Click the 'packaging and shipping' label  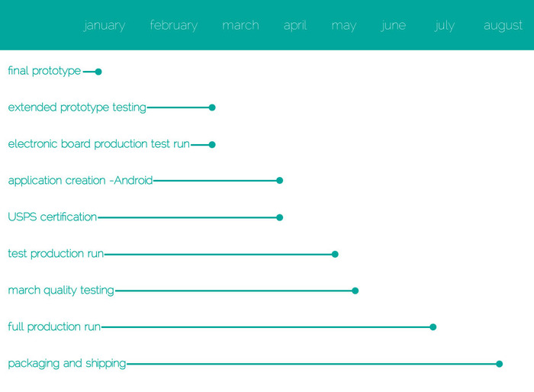[x=67, y=363]
